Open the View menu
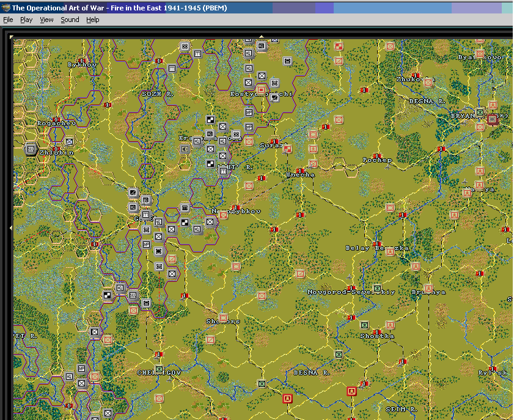Screen dimensions: 514x420 (46, 20)
